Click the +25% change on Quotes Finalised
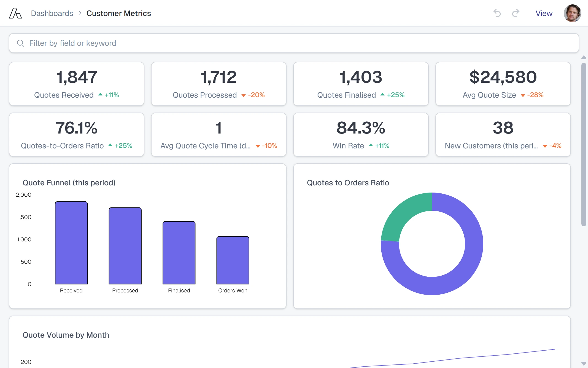This screenshot has width=588, height=368. point(396,95)
